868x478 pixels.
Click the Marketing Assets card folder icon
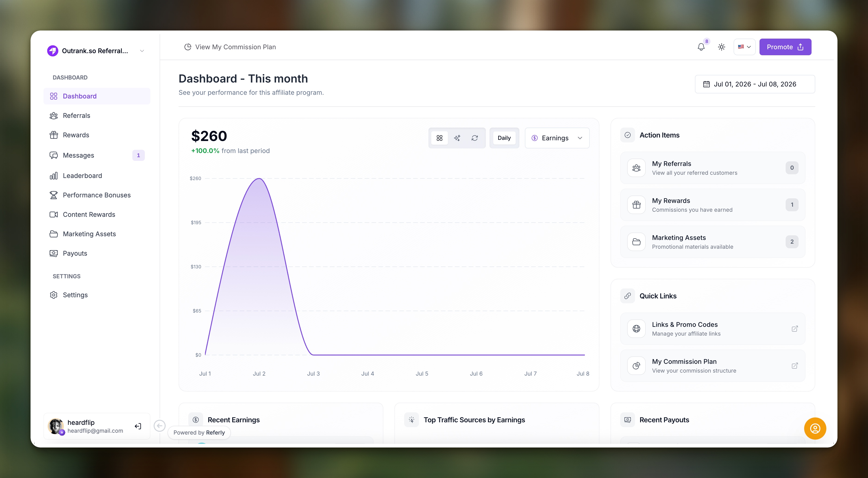636,242
